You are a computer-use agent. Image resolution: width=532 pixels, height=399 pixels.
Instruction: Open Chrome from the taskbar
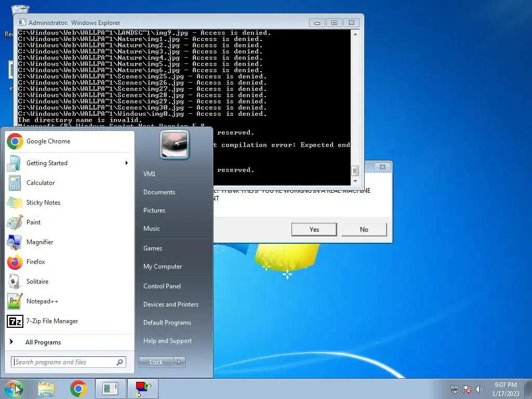point(78,389)
